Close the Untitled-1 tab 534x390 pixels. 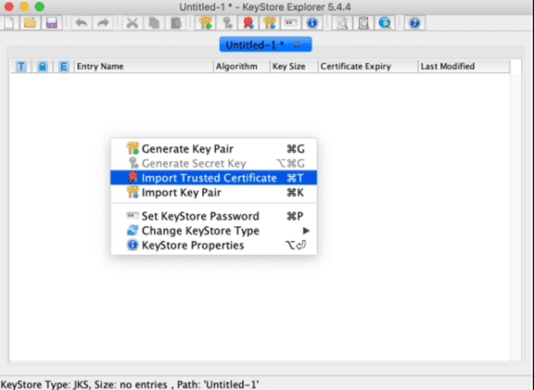click(297, 45)
